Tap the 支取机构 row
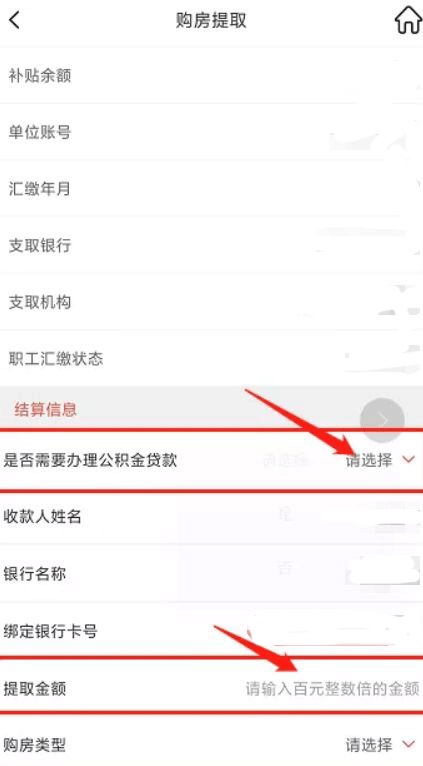 (x=212, y=302)
